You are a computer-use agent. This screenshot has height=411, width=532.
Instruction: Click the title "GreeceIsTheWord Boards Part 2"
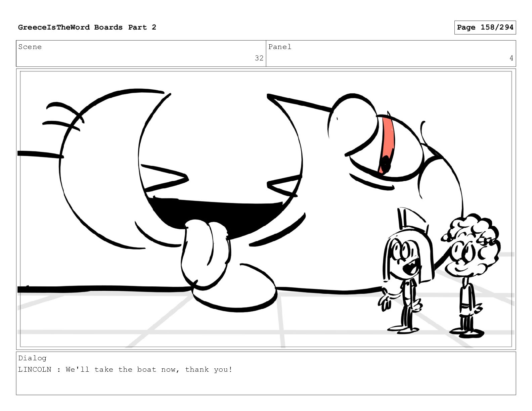pos(87,27)
